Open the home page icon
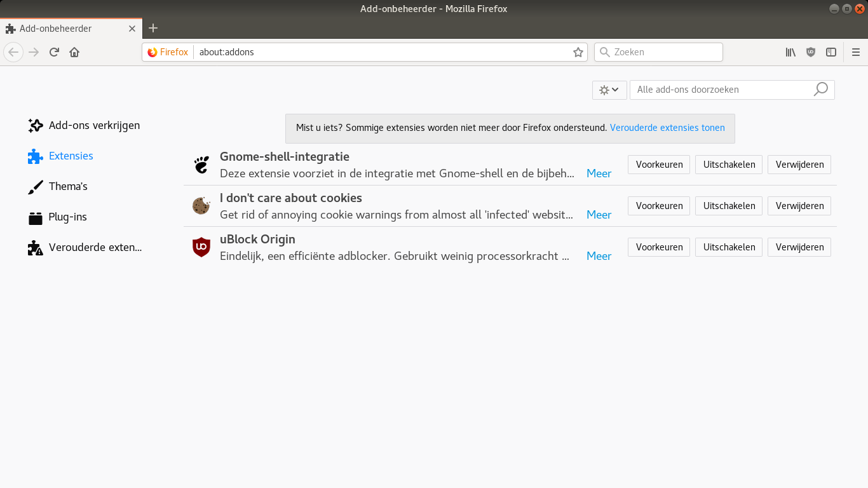 [x=74, y=52]
